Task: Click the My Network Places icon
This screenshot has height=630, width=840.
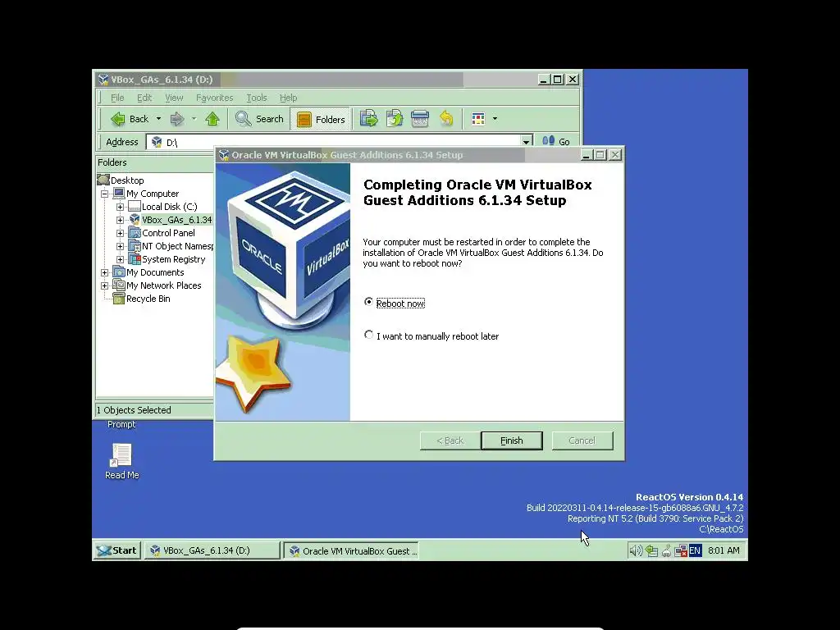Action: 119,285
